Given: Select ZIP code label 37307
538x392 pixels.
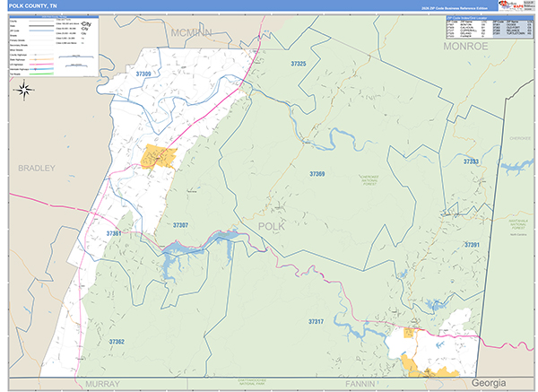Looking at the screenshot, I should coord(180,225).
